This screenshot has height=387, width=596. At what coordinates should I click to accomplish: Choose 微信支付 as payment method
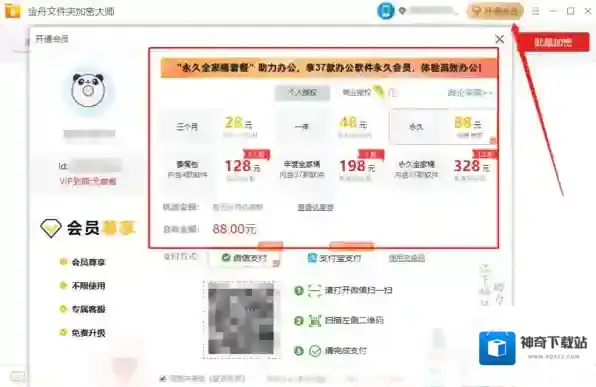pyautogui.click(x=244, y=258)
